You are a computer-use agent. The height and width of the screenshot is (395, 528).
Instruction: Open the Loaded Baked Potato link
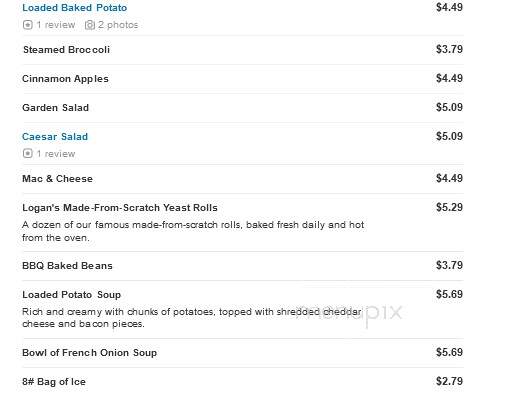(74, 7)
